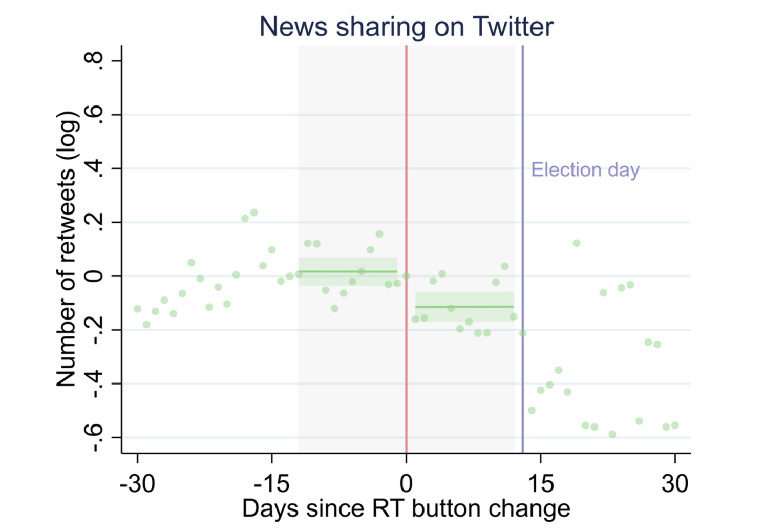Screen dimensions: 764x532
Task: Click the -30 tick label on x-axis
Action: pos(137,483)
